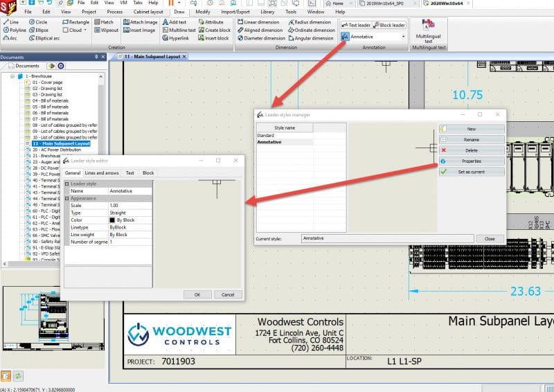Select the Polyline tool
Viewport: 554px width, 392px height.
click(15, 30)
